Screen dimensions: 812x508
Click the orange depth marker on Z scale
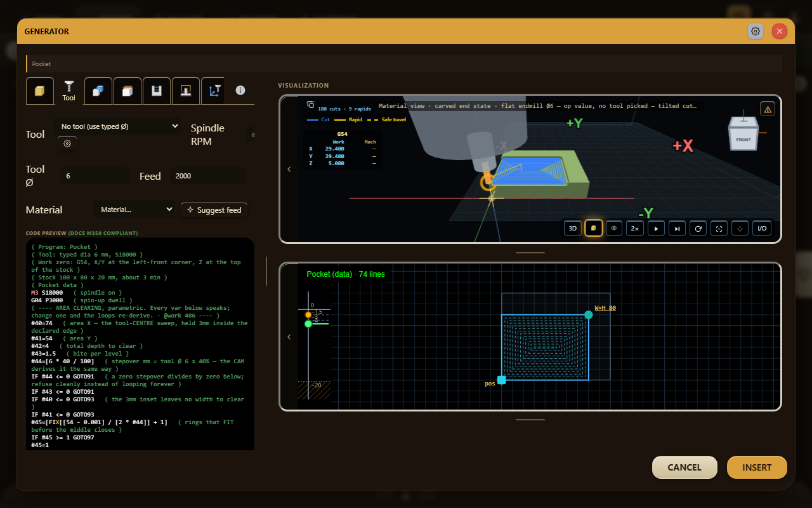coord(308,315)
